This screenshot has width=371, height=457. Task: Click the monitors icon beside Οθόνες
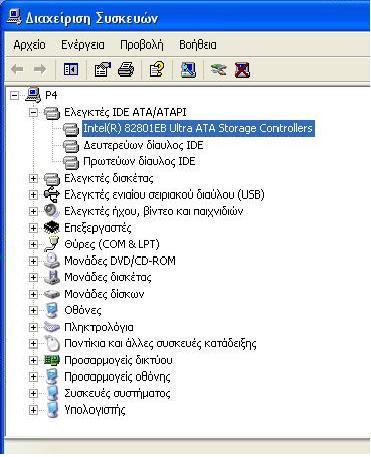(52, 310)
